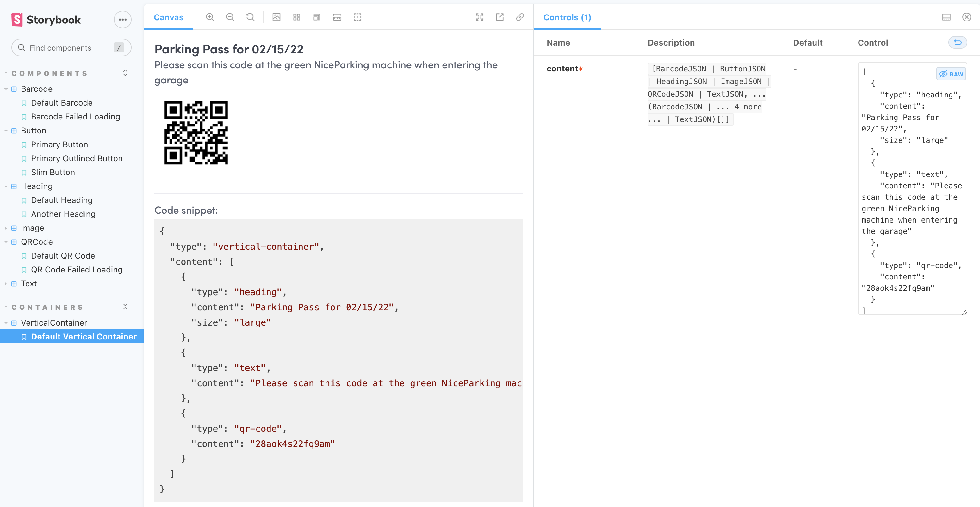Change preview background via image icon
This screenshot has width=980, height=507.
pos(276,17)
